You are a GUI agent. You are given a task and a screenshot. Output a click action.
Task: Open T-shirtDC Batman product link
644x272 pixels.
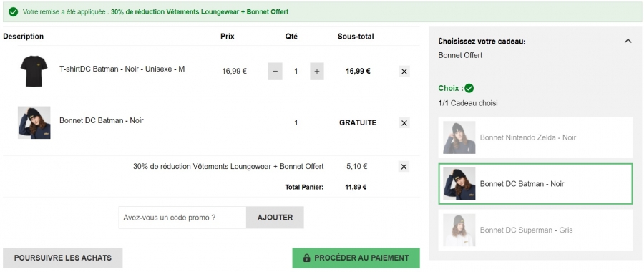click(122, 69)
